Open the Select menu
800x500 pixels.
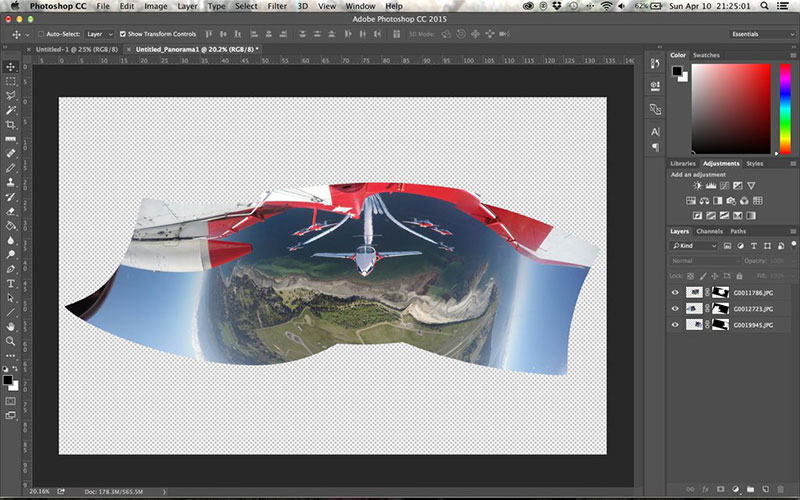[x=246, y=6]
